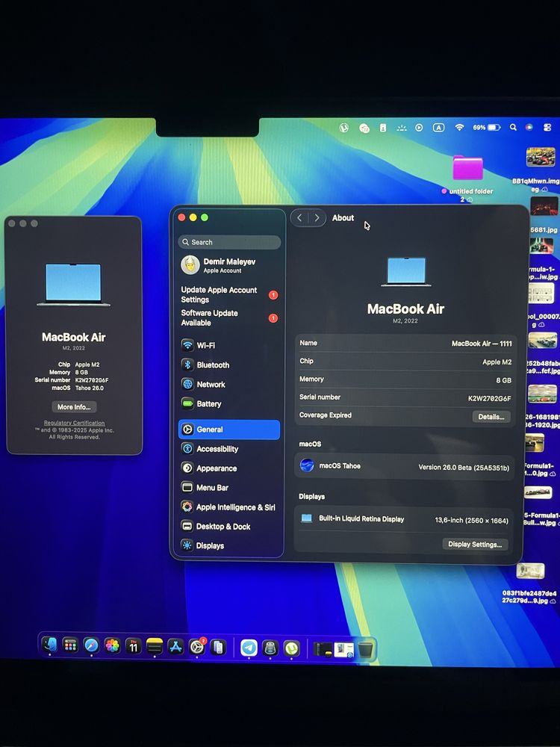Click the Search field in Settings

(x=229, y=242)
